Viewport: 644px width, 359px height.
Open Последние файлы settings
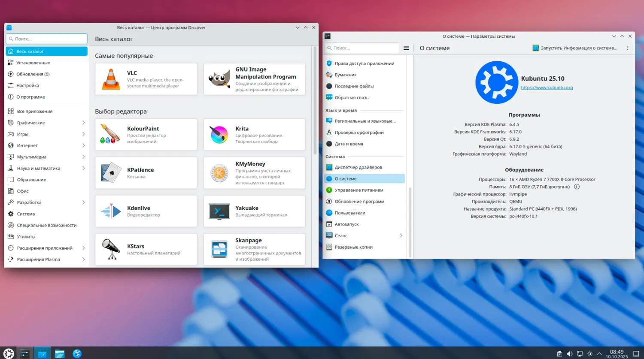coord(365,86)
